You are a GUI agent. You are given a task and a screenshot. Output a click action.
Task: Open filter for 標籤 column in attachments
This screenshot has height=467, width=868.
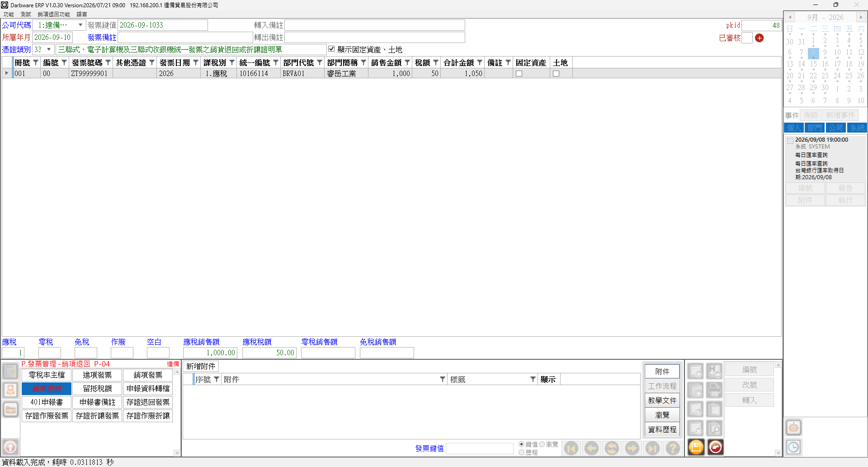(x=533, y=379)
